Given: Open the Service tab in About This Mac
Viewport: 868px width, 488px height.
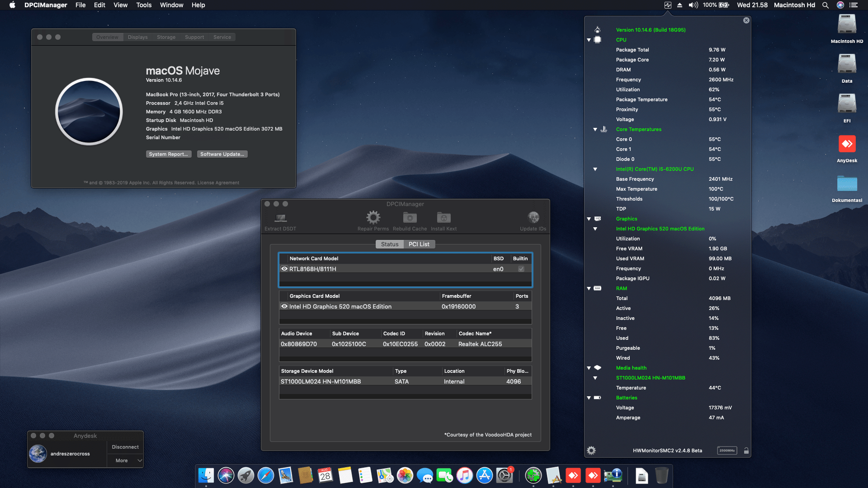Looking at the screenshot, I should [222, 37].
